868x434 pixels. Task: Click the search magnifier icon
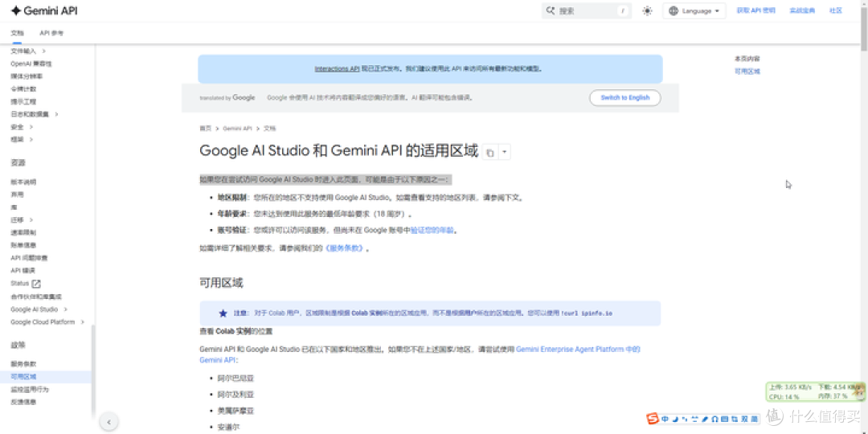tap(551, 10)
